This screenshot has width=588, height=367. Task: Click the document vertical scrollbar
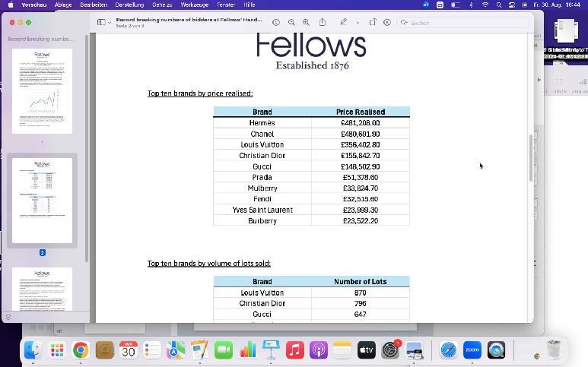point(531,158)
